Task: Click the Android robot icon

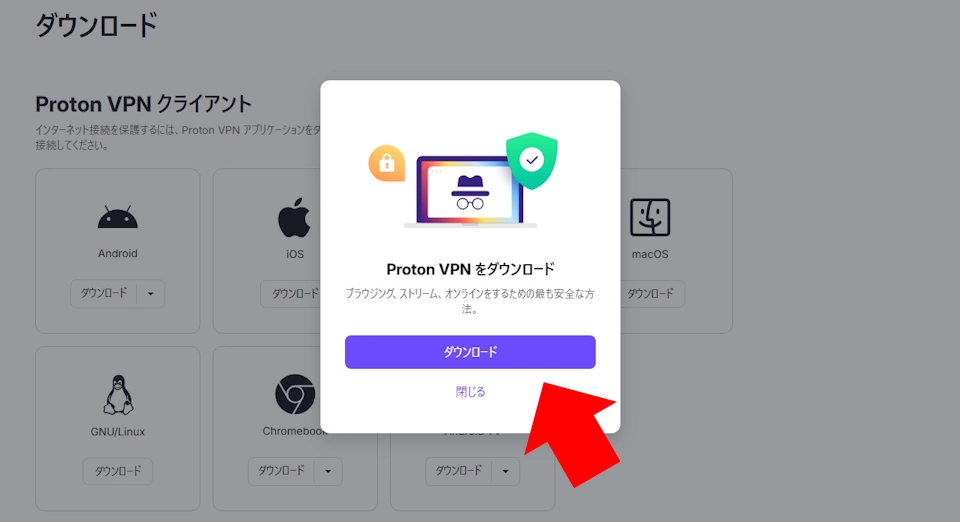Action: [x=118, y=218]
